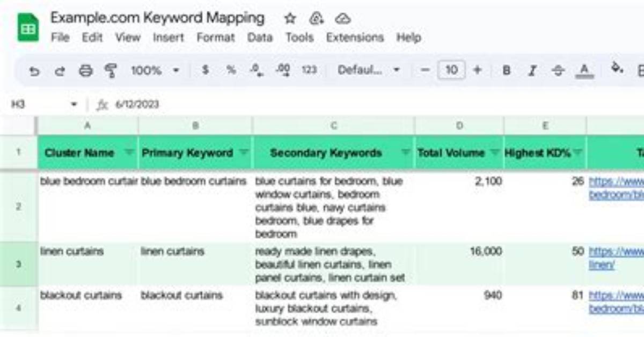Open the Data menu
This screenshot has height=337, width=644.
pos(260,38)
